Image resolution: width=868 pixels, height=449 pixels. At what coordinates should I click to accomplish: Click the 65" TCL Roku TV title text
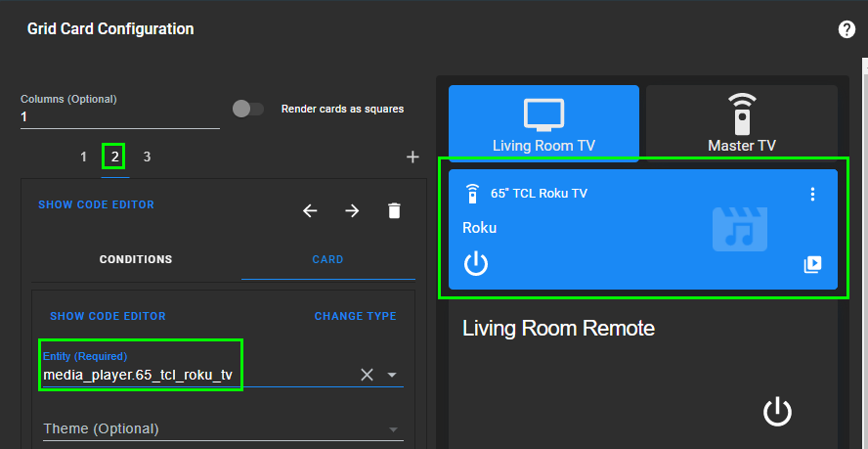(540, 194)
